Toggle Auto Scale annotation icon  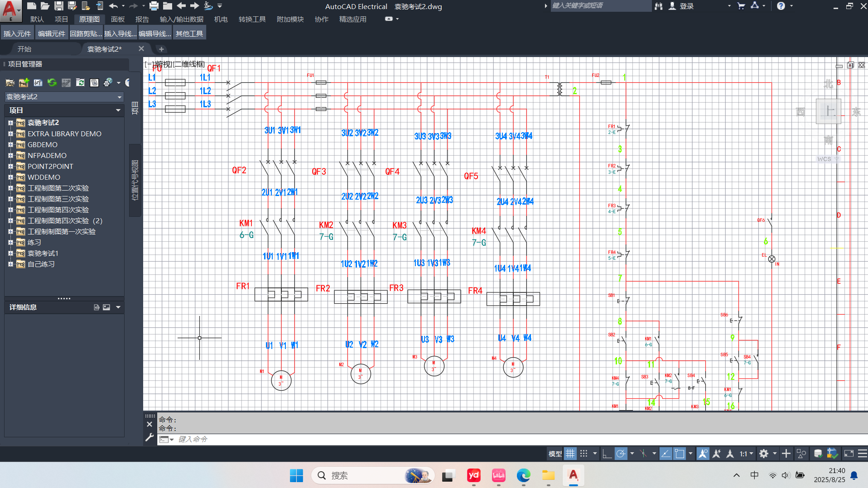717,454
